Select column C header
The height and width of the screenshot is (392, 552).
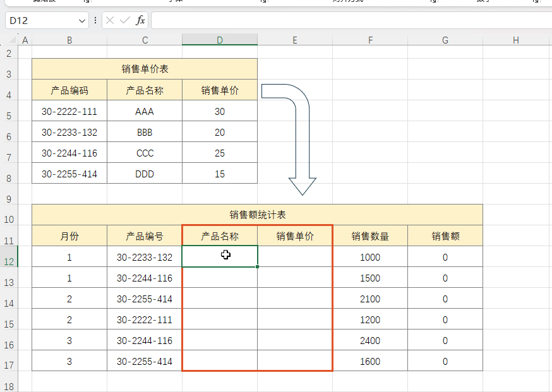(x=145, y=40)
